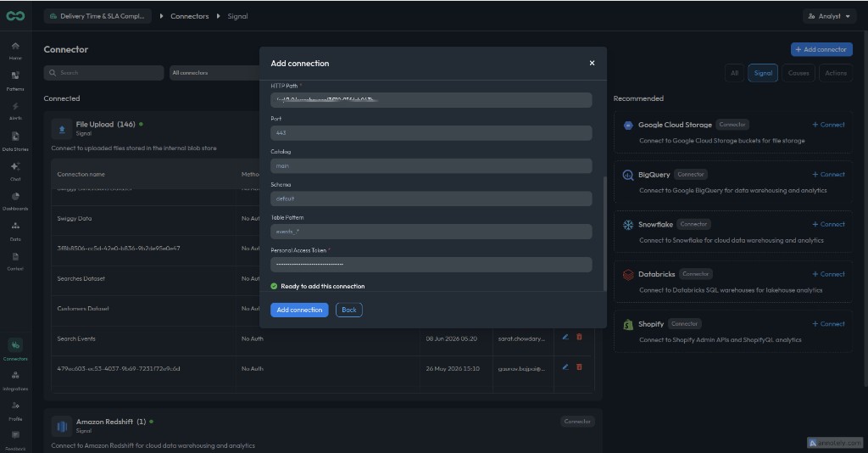Select the Searches Dataset row
Image resolution: width=868 pixels, height=453 pixels.
point(81,278)
